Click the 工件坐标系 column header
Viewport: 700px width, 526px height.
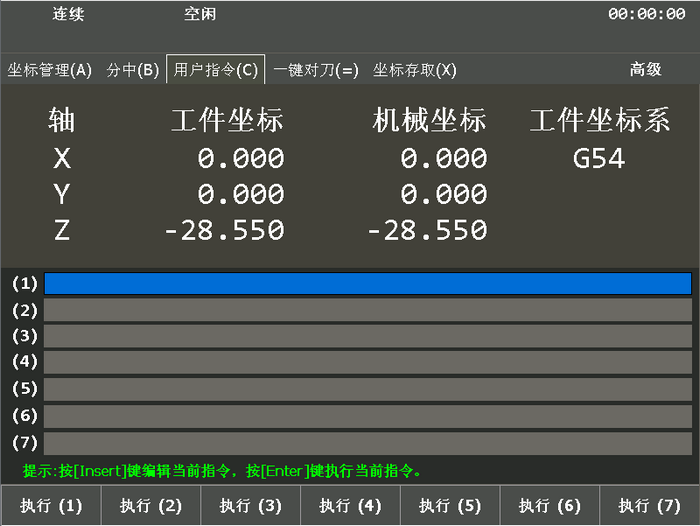point(600,120)
